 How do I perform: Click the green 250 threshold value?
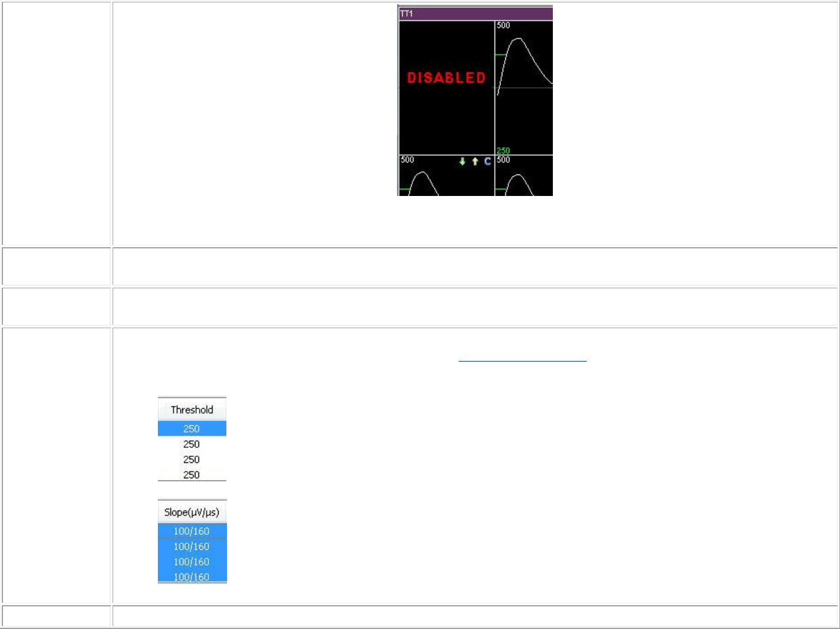tap(503, 151)
